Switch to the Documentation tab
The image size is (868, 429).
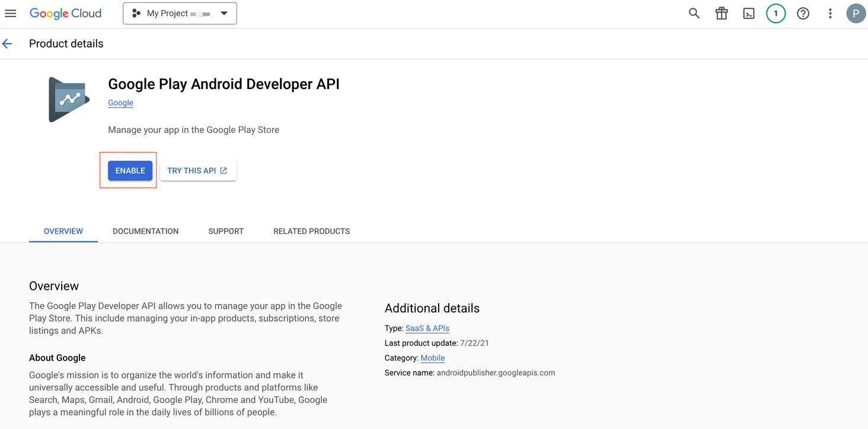tap(145, 231)
